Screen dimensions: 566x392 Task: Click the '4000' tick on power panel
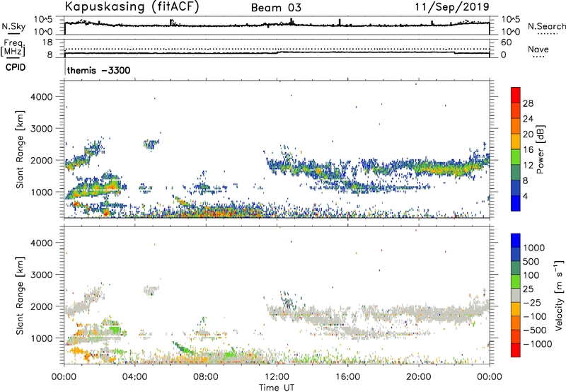click(42, 97)
